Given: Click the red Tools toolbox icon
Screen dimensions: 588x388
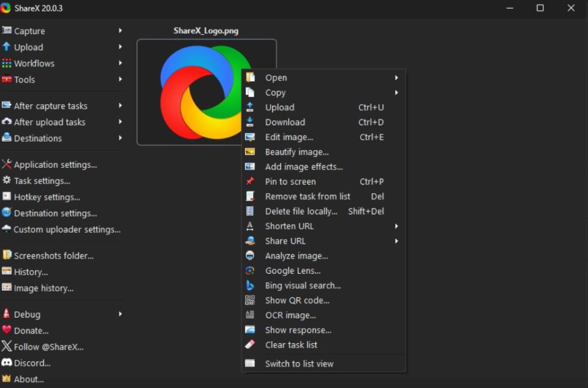Looking at the screenshot, I should pos(6,79).
